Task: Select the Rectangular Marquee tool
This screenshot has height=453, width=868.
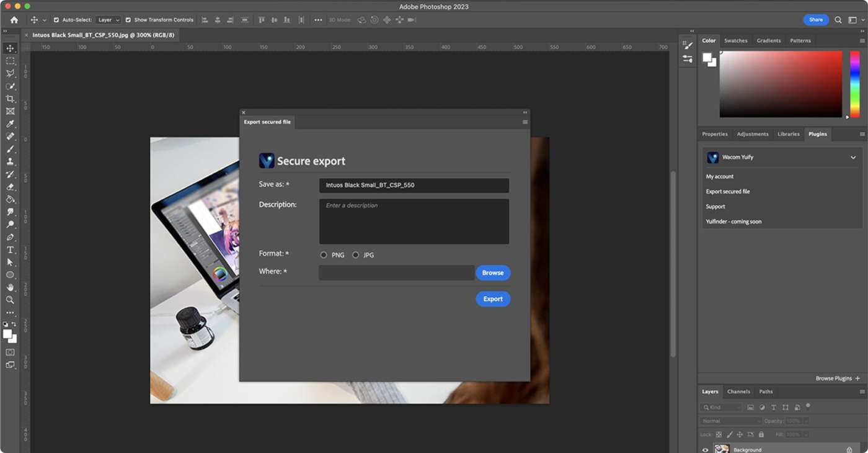Action: point(10,61)
